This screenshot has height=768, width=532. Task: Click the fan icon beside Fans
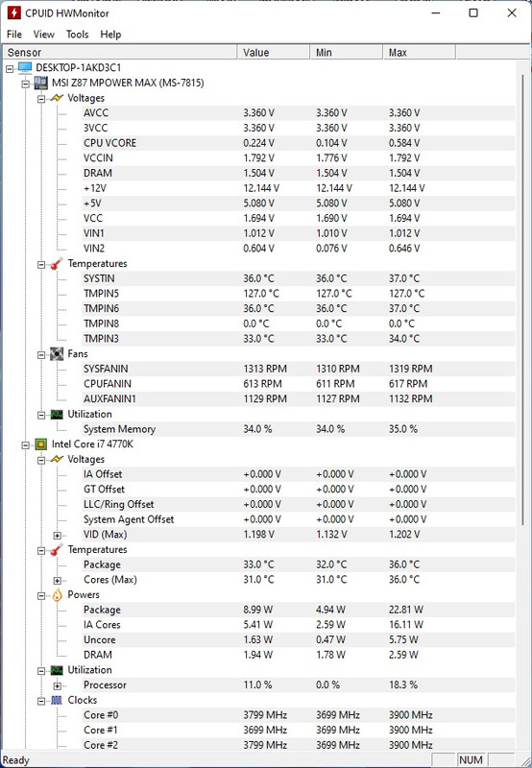(57, 353)
